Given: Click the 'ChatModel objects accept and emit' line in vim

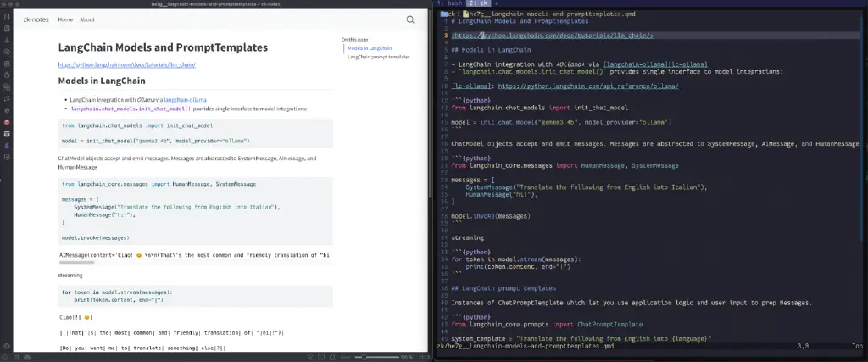Looking at the screenshot, I should click(655, 144).
